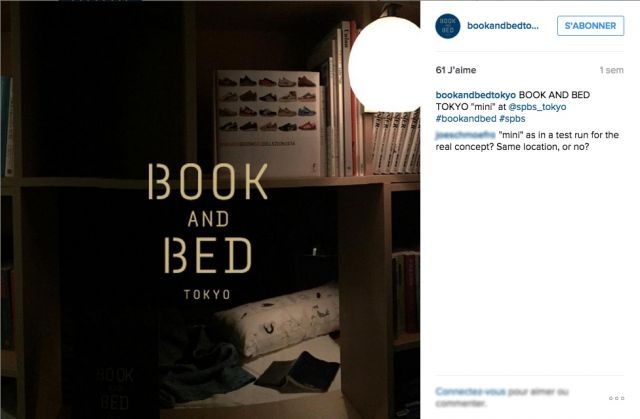Open the Book and Bed profile avatar

pos(447,26)
